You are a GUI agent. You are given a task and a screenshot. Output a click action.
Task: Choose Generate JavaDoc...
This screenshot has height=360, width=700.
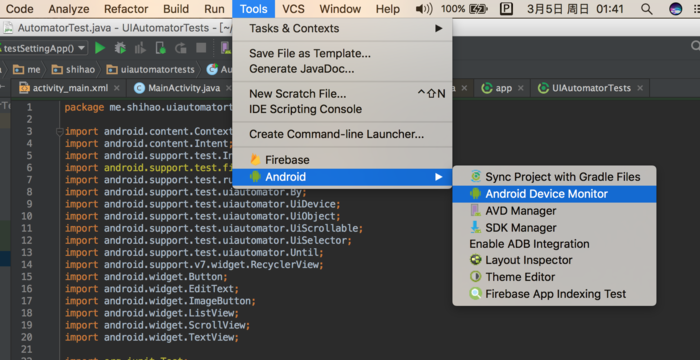342,69
